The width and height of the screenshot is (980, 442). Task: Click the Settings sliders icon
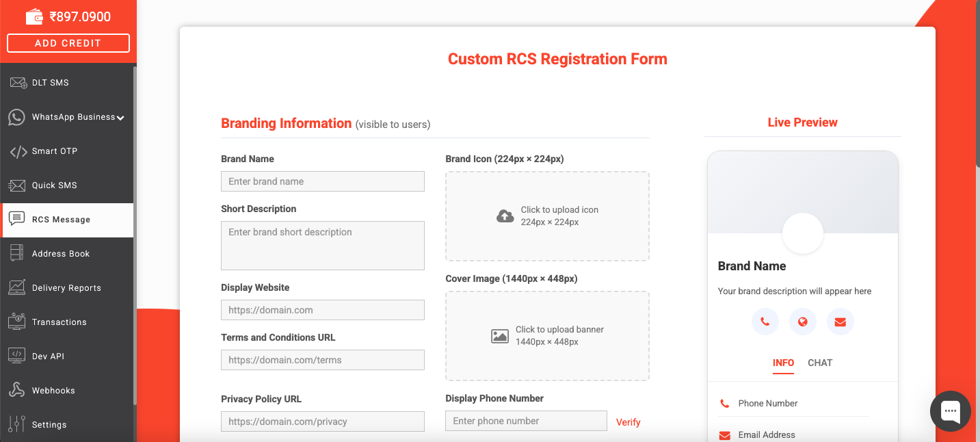pyautogui.click(x=17, y=424)
